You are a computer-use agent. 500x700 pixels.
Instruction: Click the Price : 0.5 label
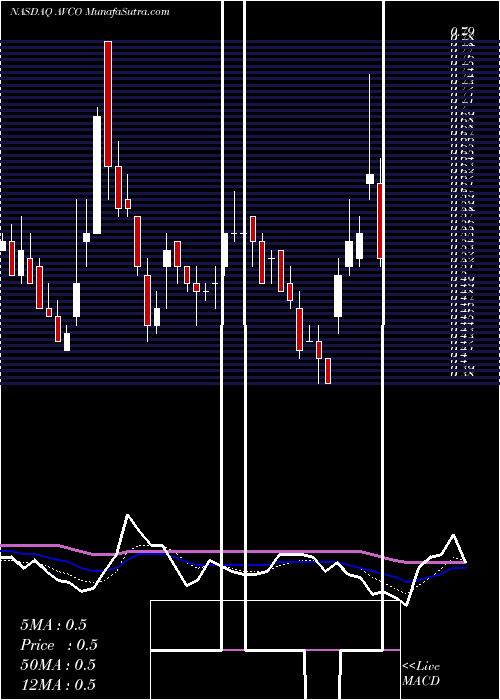(x=59, y=645)
